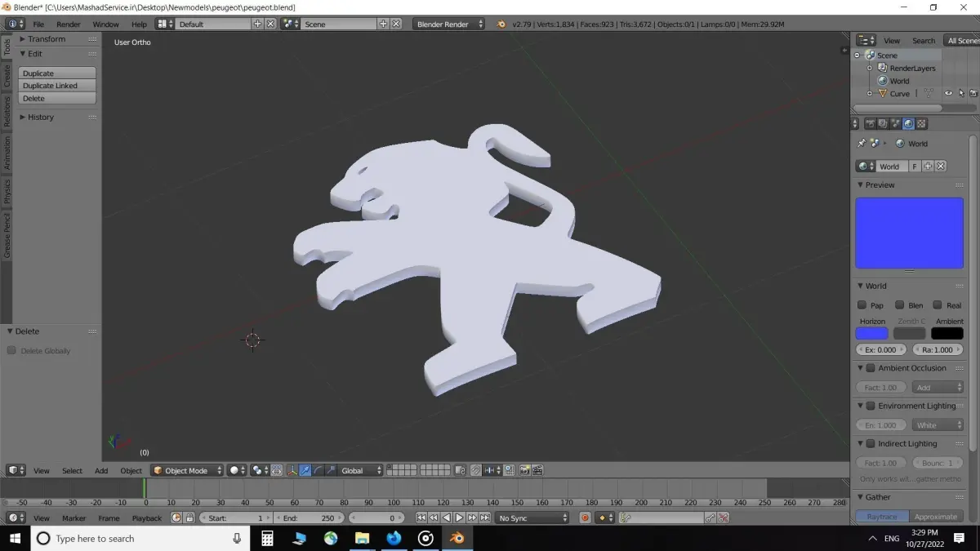
Task: Enable Ambient Occlusion checkbox
Action: coord(871,367)
